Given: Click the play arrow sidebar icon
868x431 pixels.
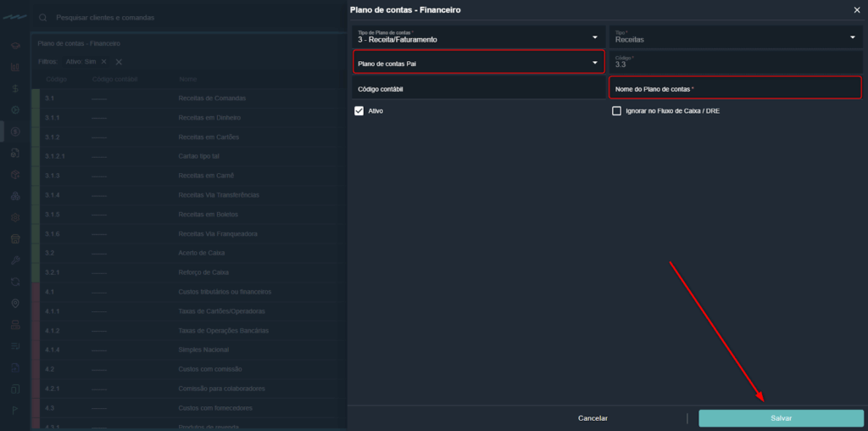Looking at the screenshot, I should (x=15, y=411).
